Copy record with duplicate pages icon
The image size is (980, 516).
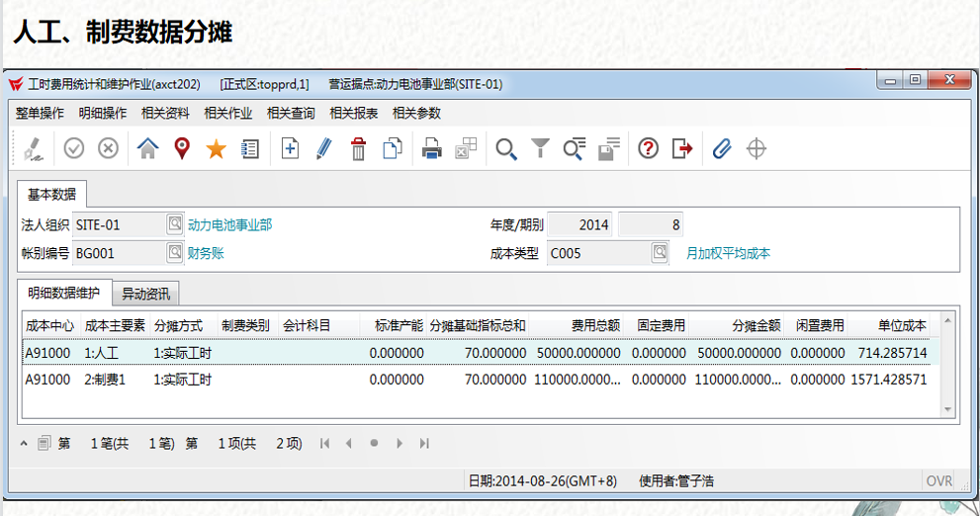[x=393, y=148]
